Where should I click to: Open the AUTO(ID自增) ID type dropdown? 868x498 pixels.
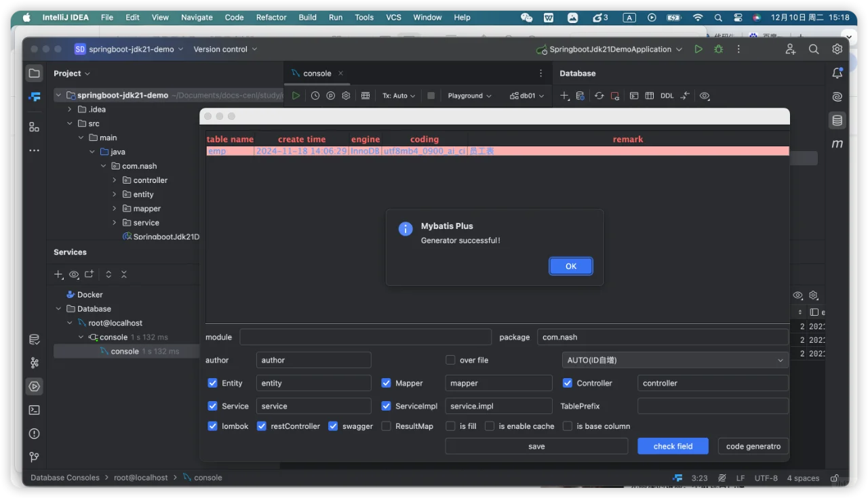(x=675, y=360)
